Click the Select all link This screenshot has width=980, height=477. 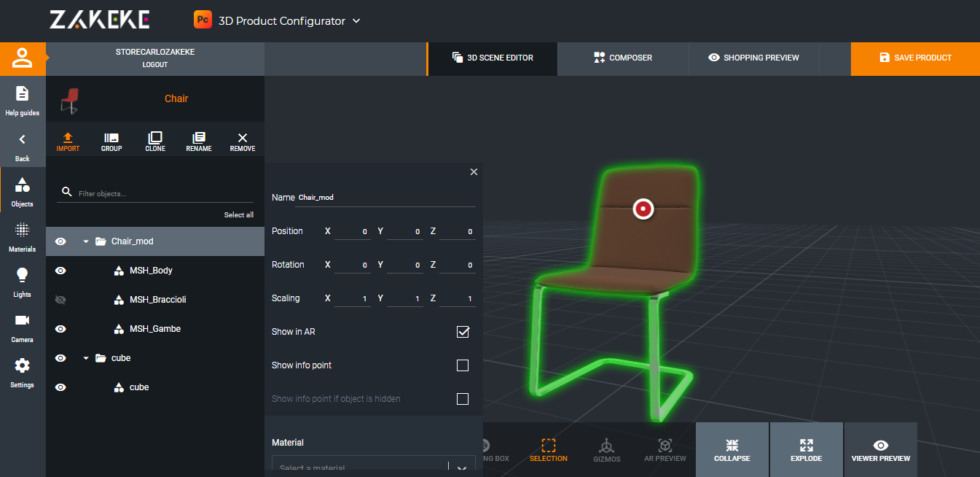click(x=239, y=215)
